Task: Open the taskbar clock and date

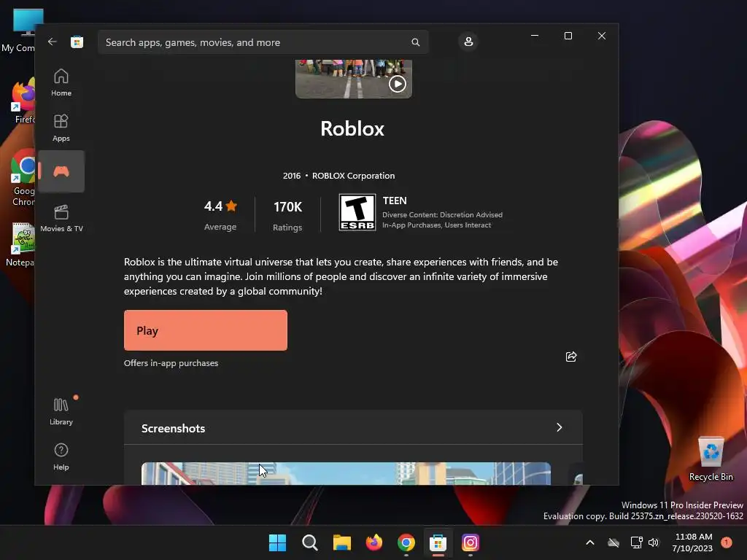Action: (693, 542)
